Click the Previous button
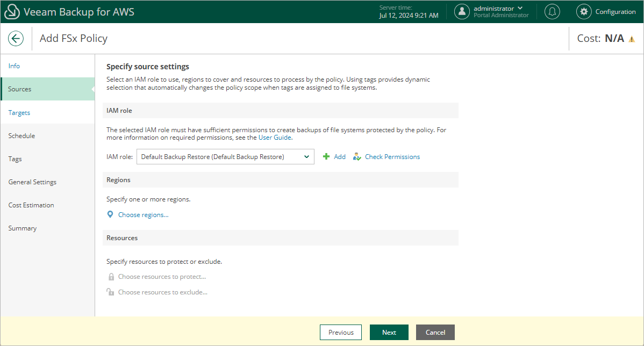The width and height of the screenshot is (644, 346). click(341, 333)
